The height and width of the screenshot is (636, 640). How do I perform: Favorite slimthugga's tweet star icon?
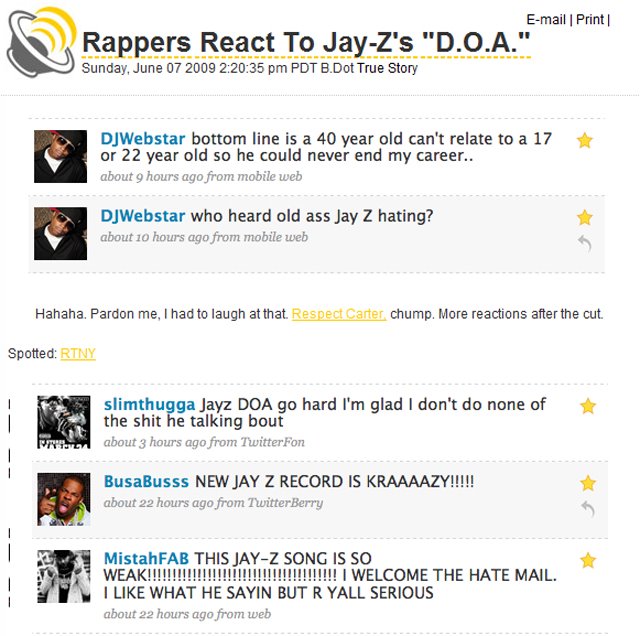click(x=588, y=406)
